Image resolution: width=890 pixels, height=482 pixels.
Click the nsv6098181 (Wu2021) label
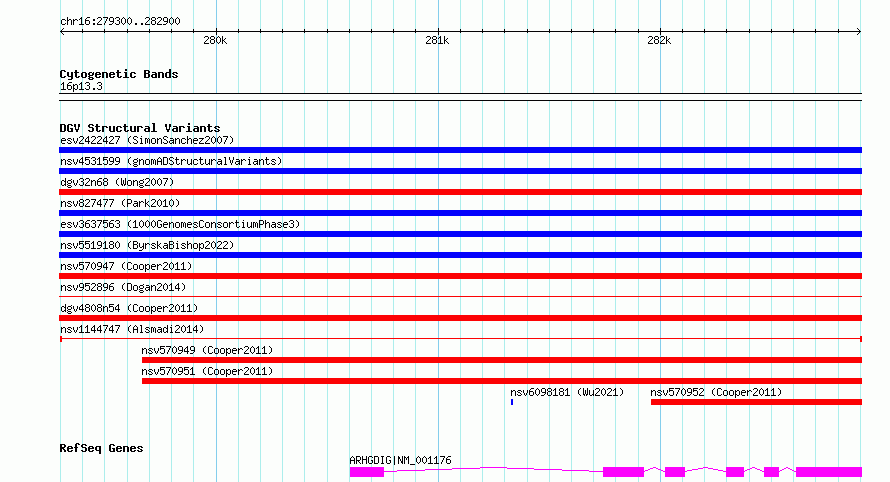(x=567, y=392)
